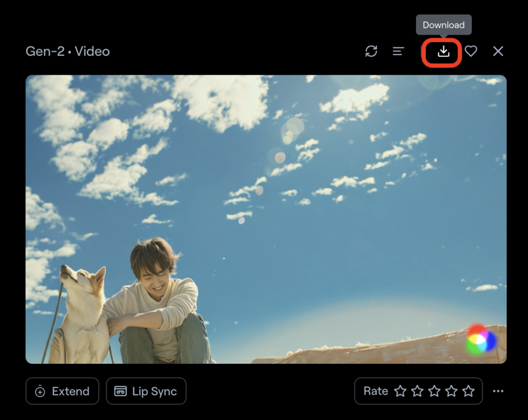Click the generated video preview image
The width and height of the screenshot is (528, 420).
pos(266,219)
